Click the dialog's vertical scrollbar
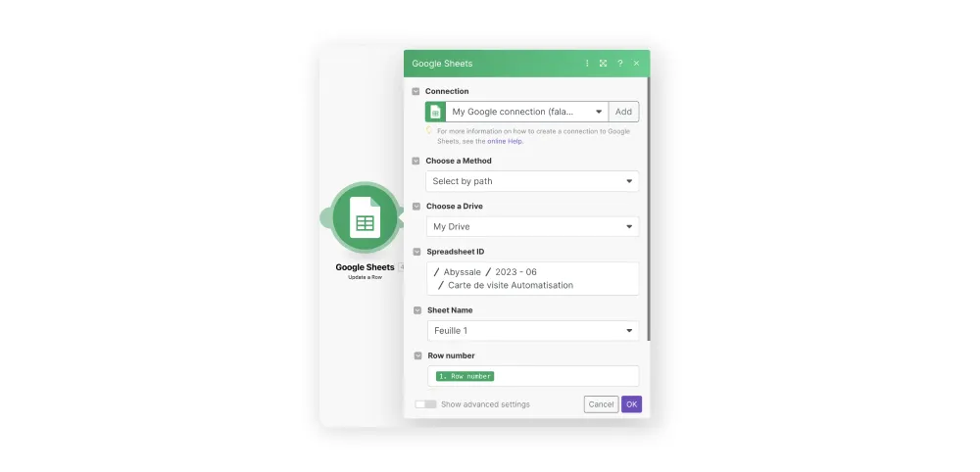Screen dimensions: 980x472 [x=649, y=210]
